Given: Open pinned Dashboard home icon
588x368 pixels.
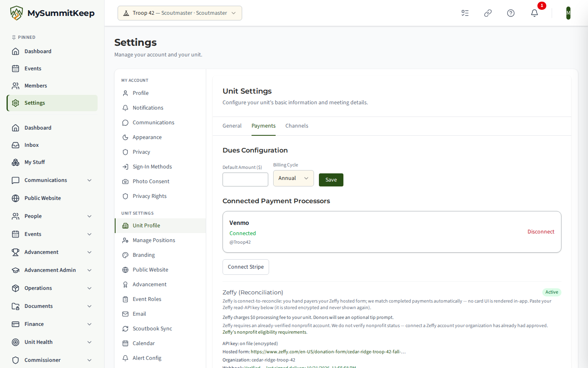Looking at the screenshot, I should pyautogui.click(x=16, y=52).
